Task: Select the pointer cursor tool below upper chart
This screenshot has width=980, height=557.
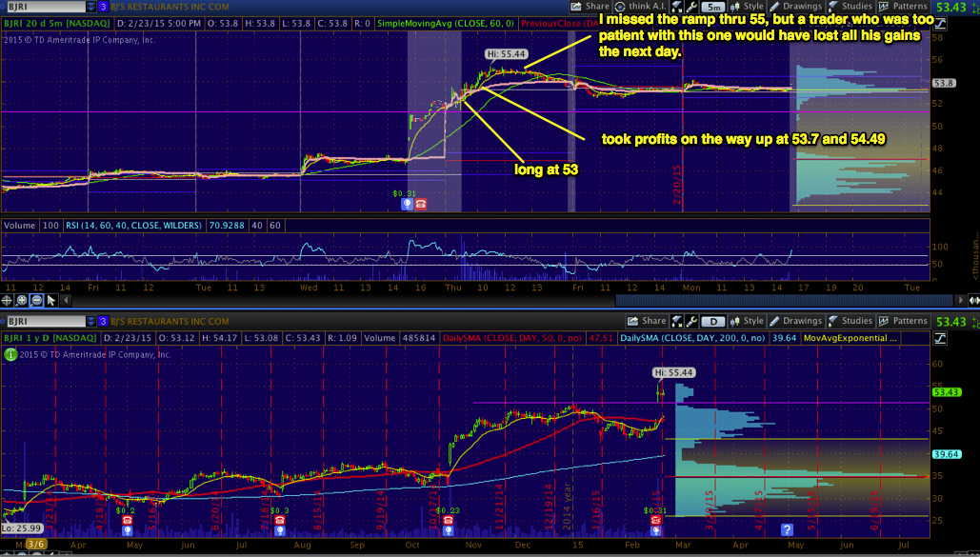Action: 49,300
